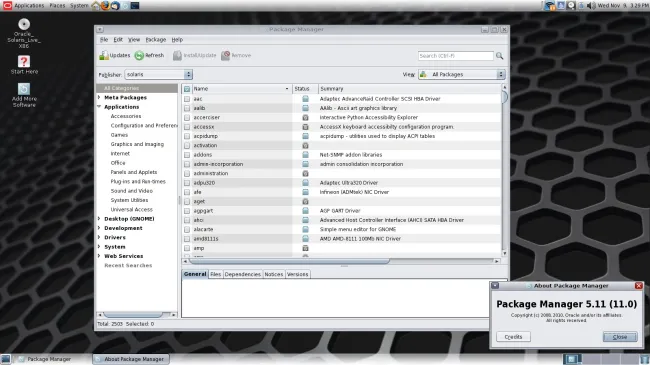The image size is (650, 365).
Task: Expand the System category
Action: click(99, 247)
